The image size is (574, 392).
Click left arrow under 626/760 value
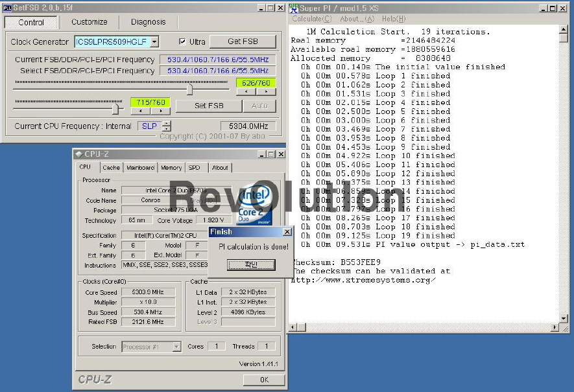coord(246,91)
